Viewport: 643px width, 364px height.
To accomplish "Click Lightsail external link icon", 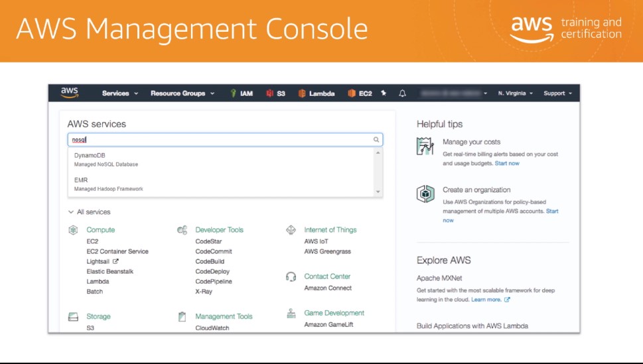I will (115, 261).
